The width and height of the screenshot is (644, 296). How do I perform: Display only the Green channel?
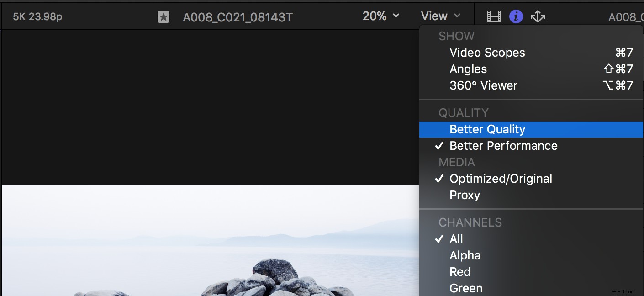point(466,288)
